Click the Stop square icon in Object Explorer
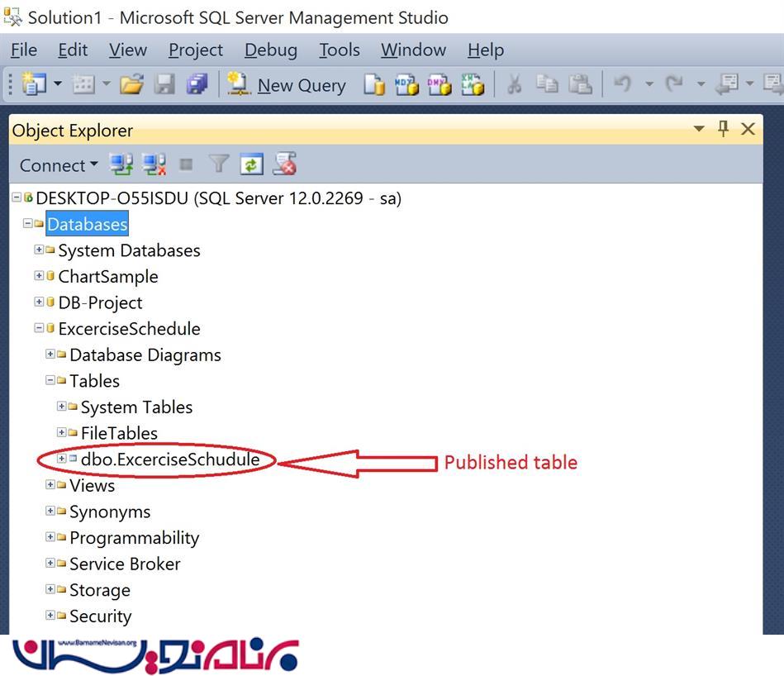This screenshot has width=784, height=676. 187,164
